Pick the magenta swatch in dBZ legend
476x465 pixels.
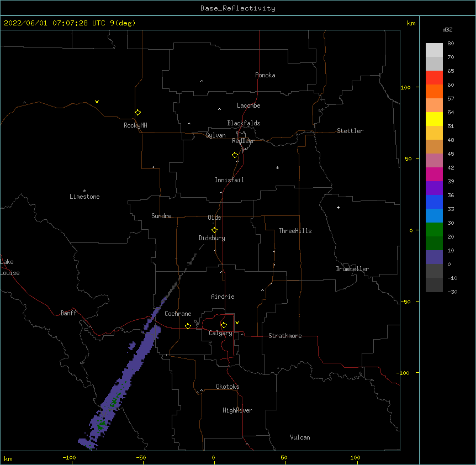(x=434, y=174)
